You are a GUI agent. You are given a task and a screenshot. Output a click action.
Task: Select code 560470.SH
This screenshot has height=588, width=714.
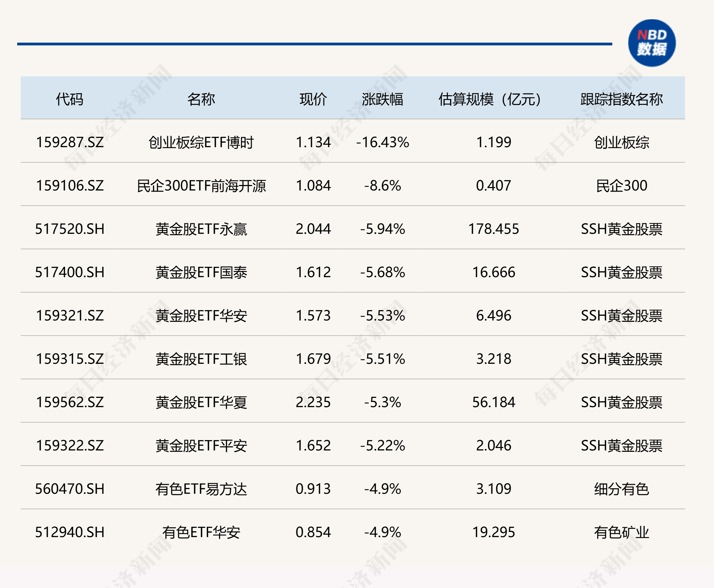70,489
